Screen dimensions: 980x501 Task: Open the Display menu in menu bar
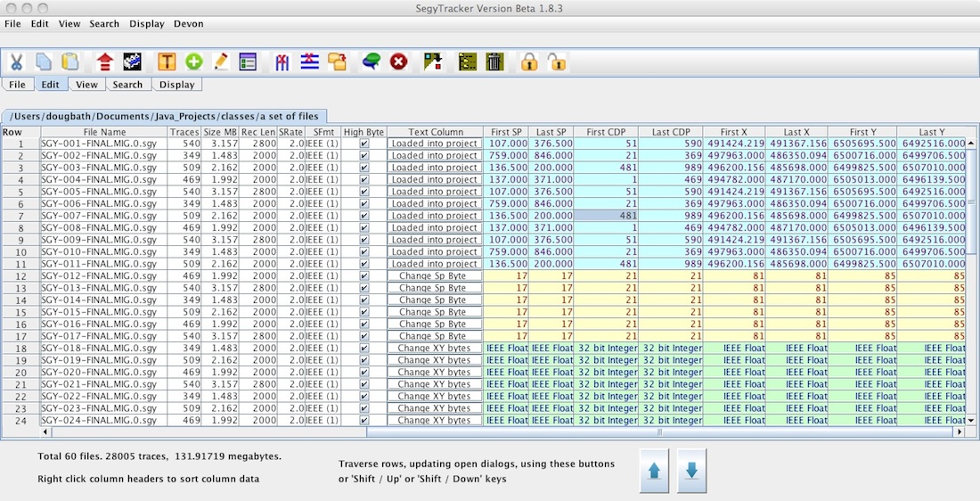pyautogui.click(x=146, y=24)
